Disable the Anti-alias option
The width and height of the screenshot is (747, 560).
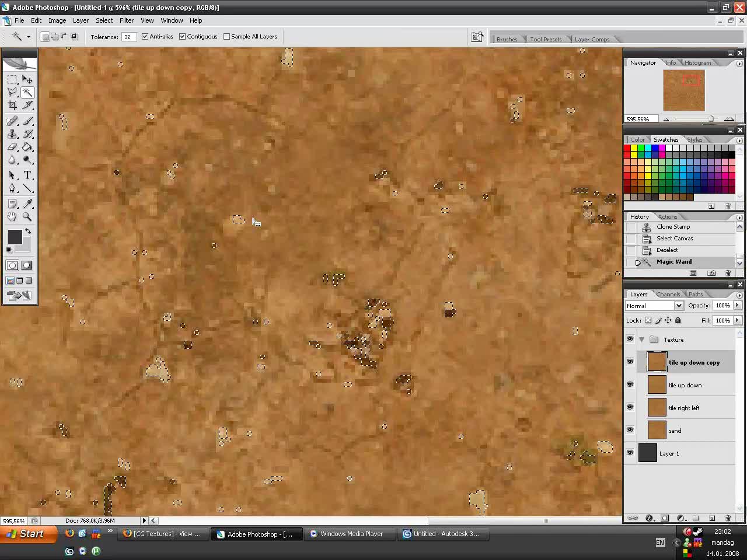coord(144,36)
